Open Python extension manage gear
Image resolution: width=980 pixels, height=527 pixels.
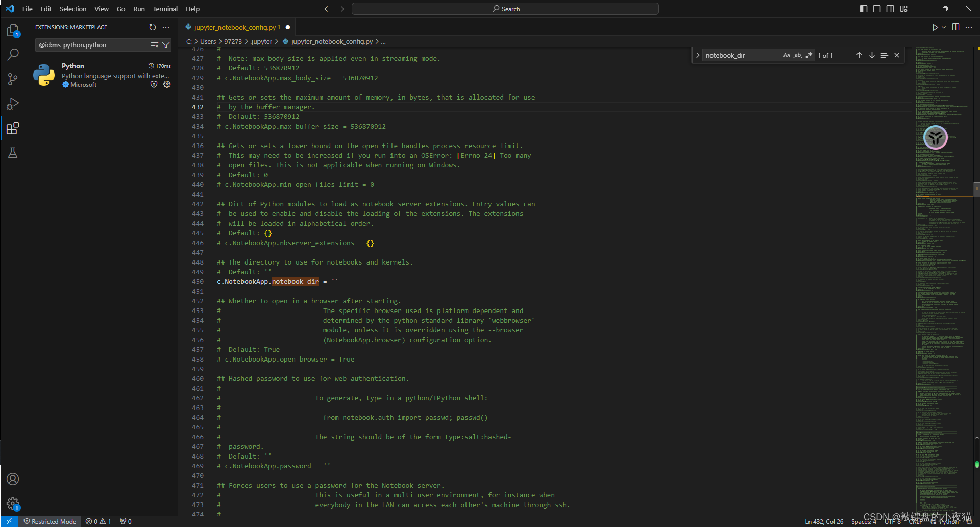tap(167, 84)
